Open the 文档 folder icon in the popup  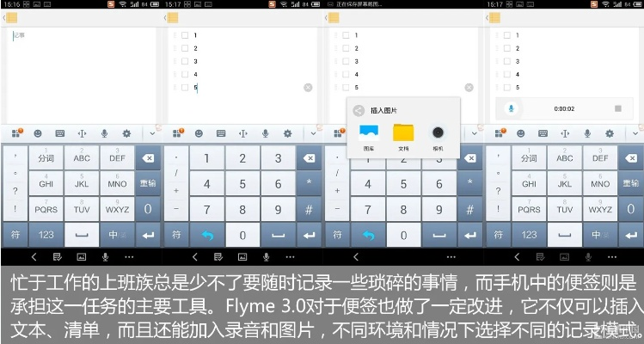tap(403, 133)
